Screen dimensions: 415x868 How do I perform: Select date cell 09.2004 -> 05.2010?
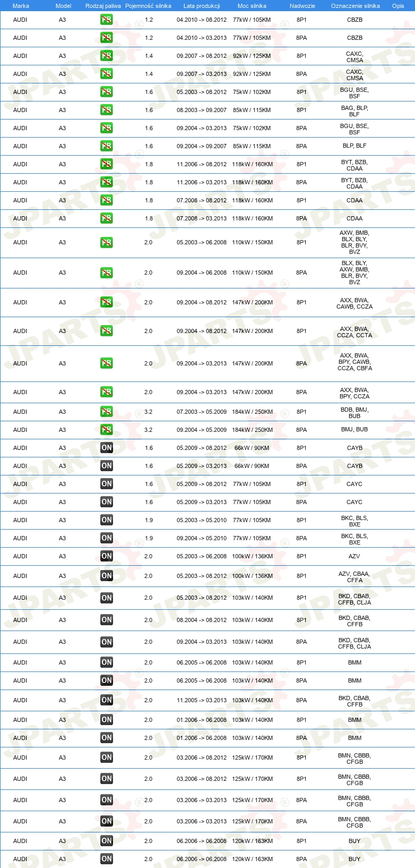pos(202,538)
